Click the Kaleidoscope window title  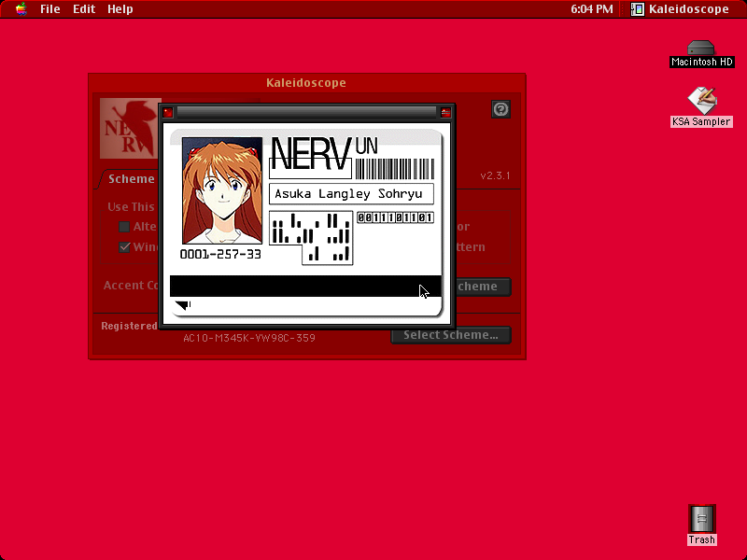[x=306, y=83]
